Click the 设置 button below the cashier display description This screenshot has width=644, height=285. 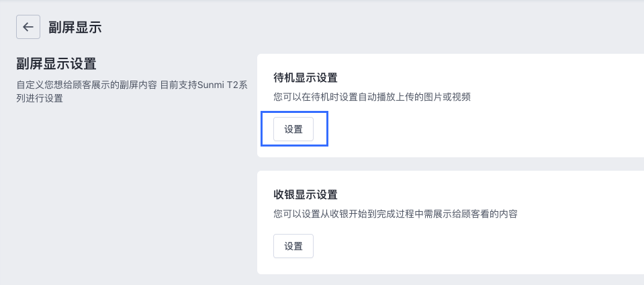293,246
